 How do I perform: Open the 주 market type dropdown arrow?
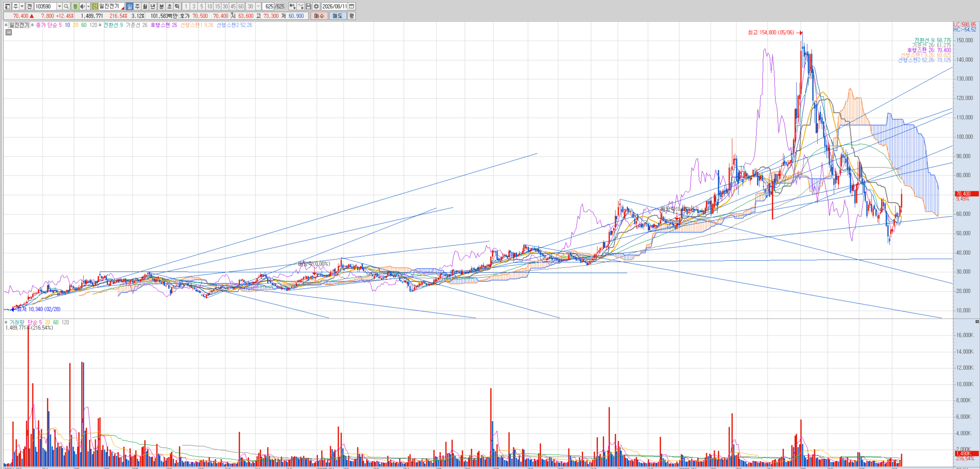coord(22,6)
